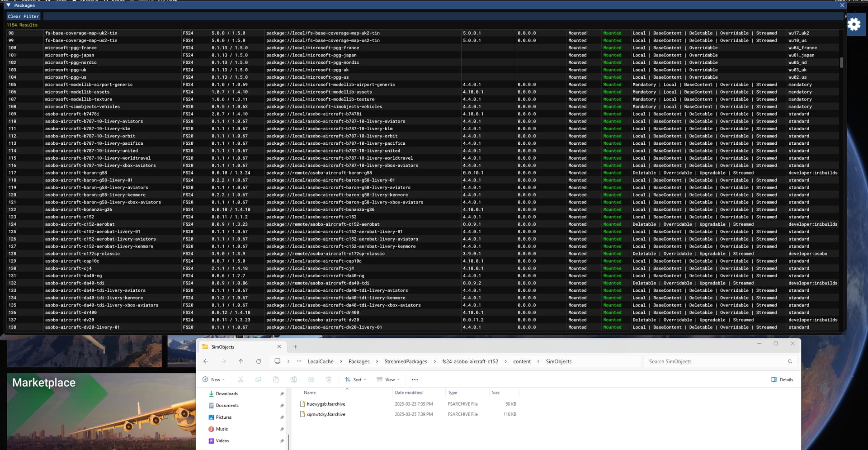Screen dimensions: 868x450
Task: Click the Paste icon in Explorer toolbar
Action: click(x=276, y=379)
